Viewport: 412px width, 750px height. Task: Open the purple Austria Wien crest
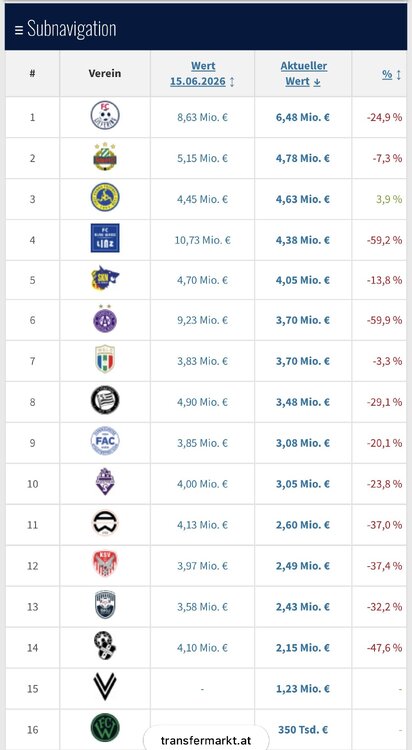coord(105,319)
